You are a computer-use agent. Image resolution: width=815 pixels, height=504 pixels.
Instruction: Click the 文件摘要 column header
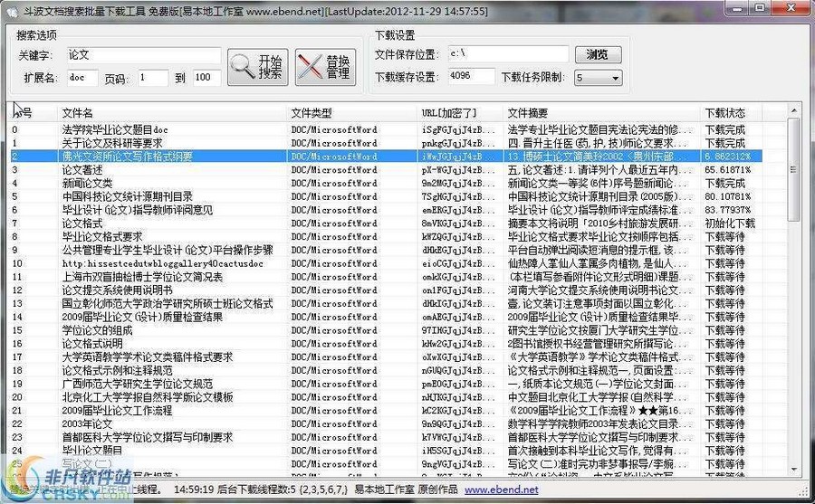[601, 113]
